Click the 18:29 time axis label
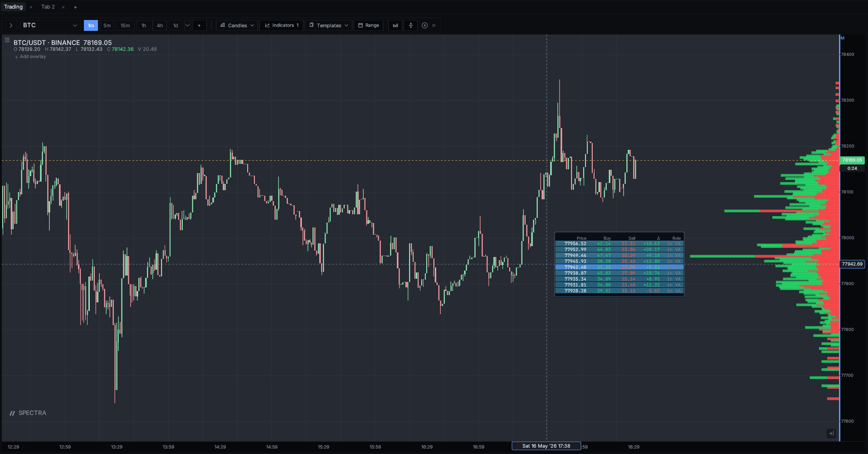 tap(634, 447)
